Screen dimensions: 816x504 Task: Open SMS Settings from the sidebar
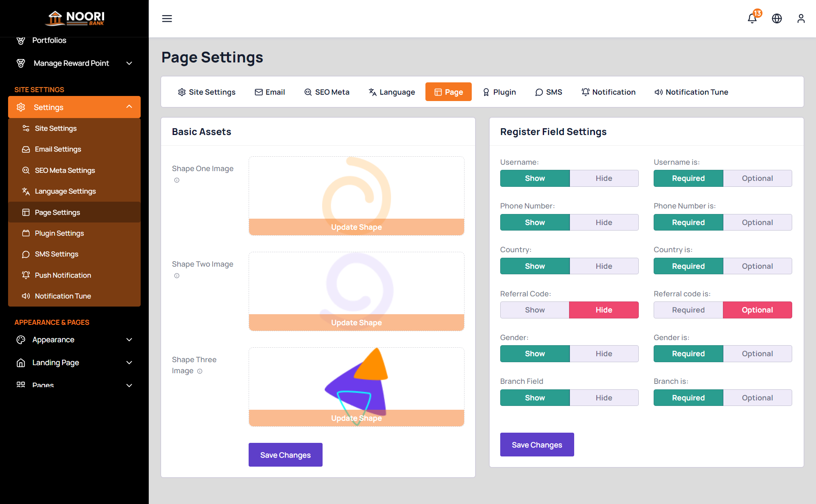(57, 254)
